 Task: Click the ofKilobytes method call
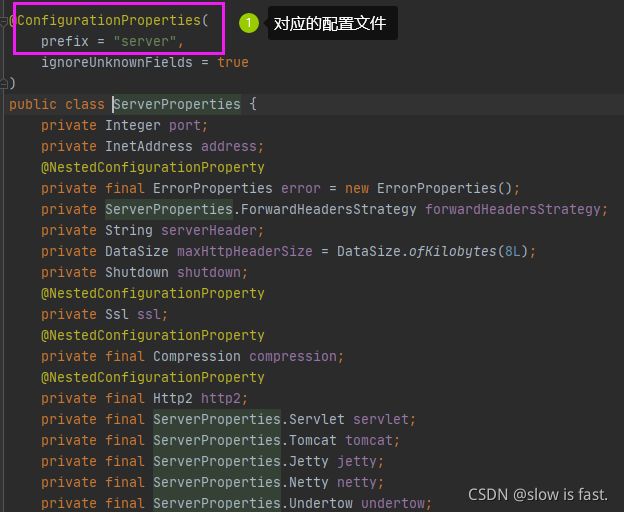[452, 251]
